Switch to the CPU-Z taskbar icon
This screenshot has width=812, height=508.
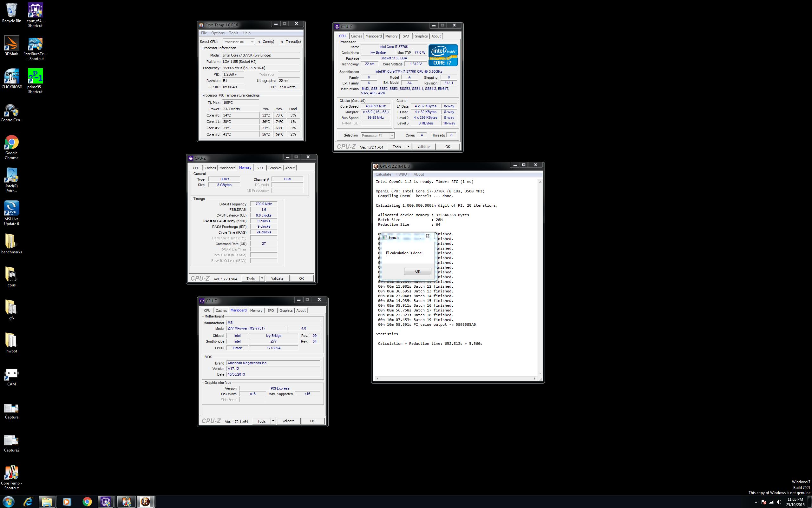(x=106, y=502)
